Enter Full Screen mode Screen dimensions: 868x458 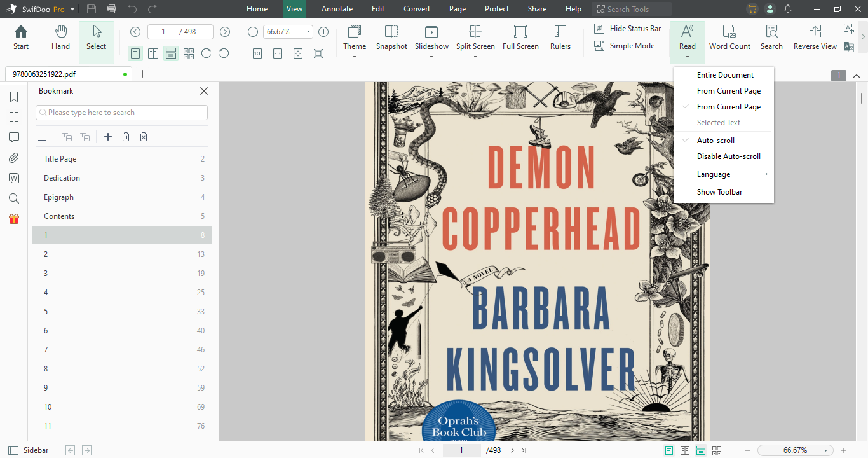point(520,38)
